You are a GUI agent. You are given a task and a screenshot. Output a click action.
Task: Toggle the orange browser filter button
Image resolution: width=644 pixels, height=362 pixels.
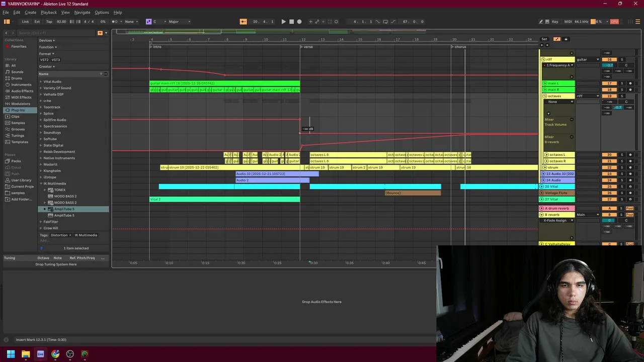(100, 33)
